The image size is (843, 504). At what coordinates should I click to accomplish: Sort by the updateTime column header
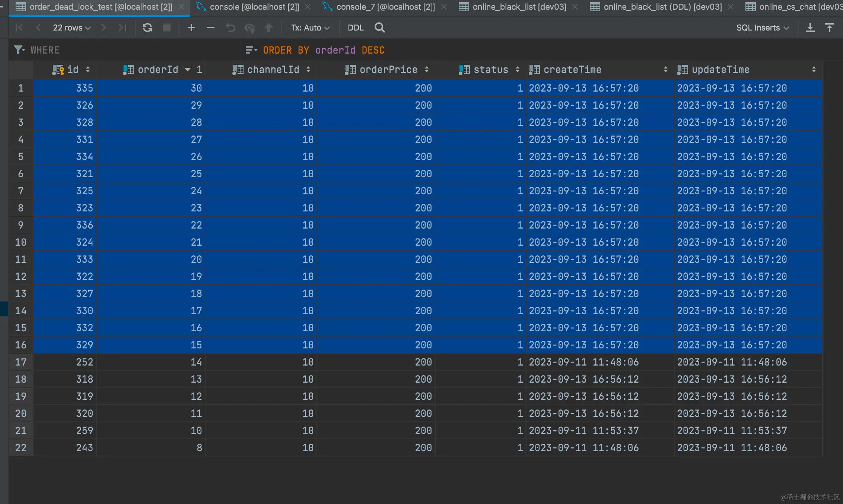pos(748,70)
